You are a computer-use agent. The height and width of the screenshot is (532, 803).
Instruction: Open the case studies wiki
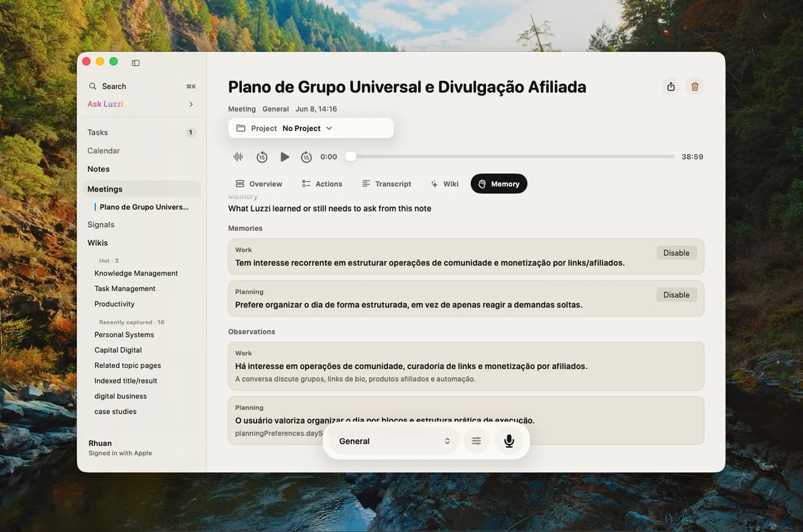click(115, 412)
